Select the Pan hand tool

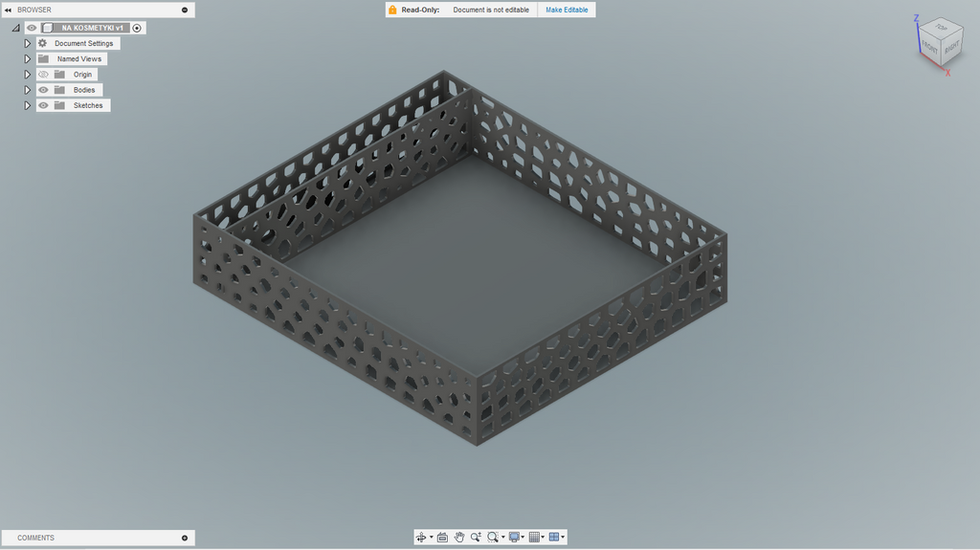(x=459, y=537)
